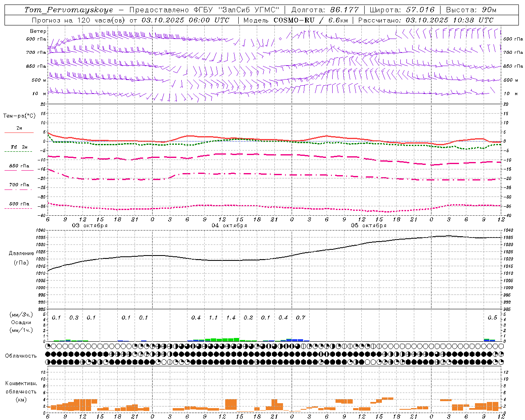Click the precipitation value 0.5
This screenshot has height=420, width=525.
(x=493, y=317)
